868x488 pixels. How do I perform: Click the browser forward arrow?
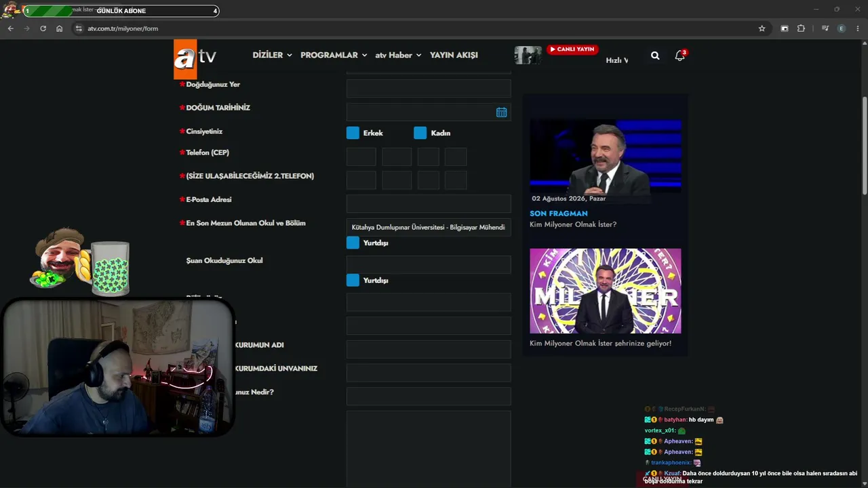tap(26, 28)
